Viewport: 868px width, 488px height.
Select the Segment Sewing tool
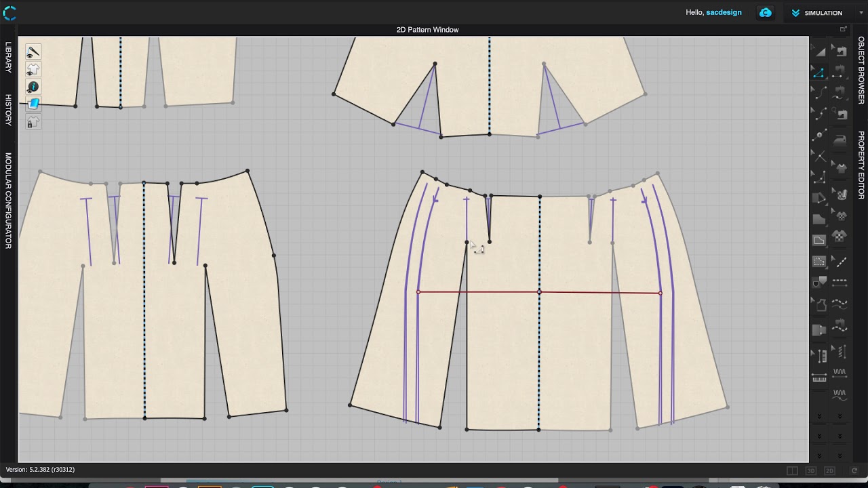point(840,73)
